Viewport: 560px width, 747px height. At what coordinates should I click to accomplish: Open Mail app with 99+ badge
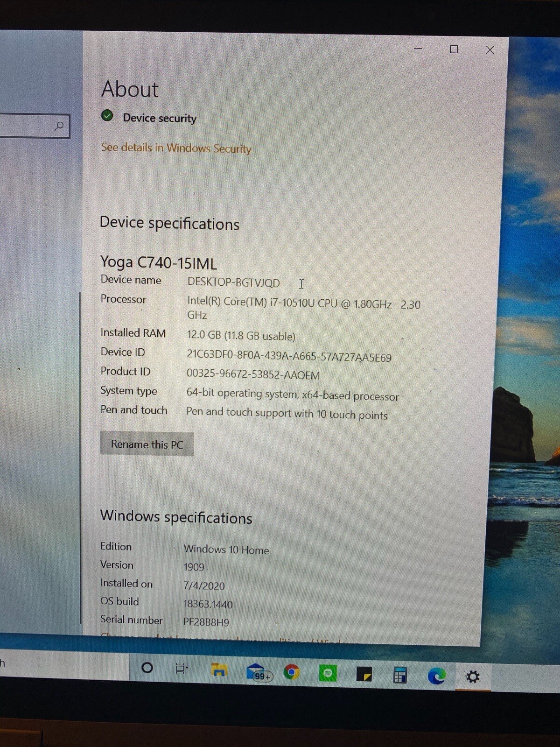[x=259, y=672]
